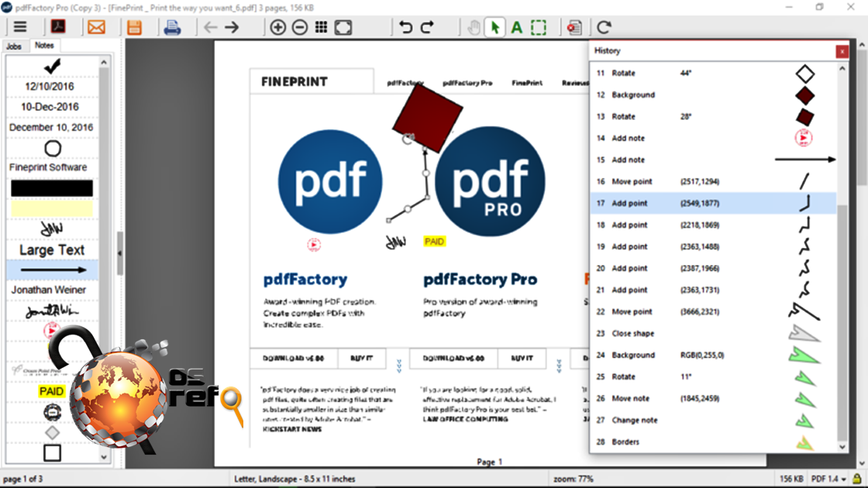
Task: Select the Large Text note
Action: [x=52, y=249]
